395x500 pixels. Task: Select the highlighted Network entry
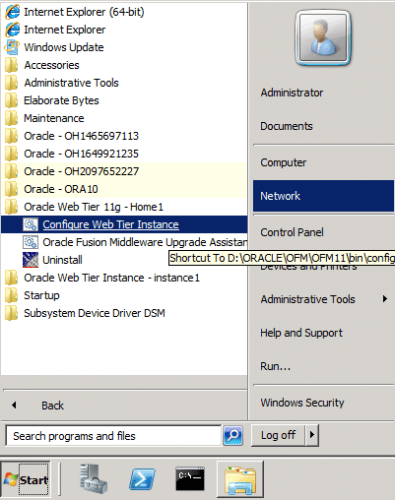click(323, 196)
